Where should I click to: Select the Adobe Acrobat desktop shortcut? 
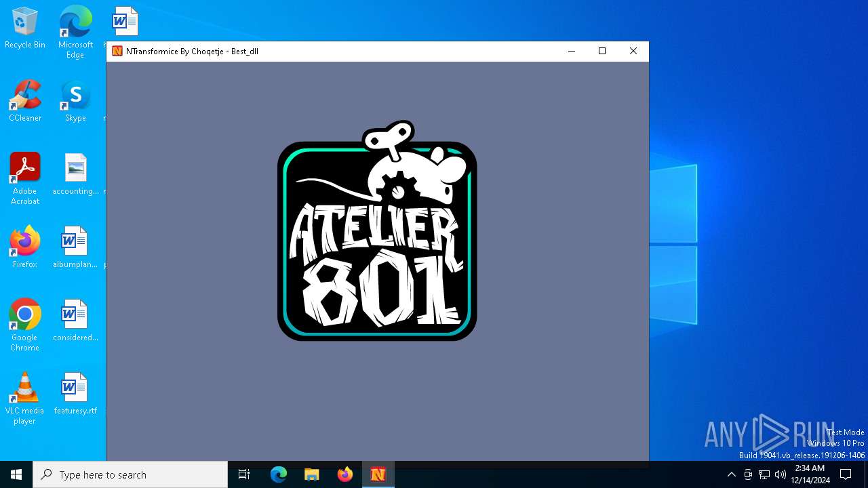tap(25, 179)
